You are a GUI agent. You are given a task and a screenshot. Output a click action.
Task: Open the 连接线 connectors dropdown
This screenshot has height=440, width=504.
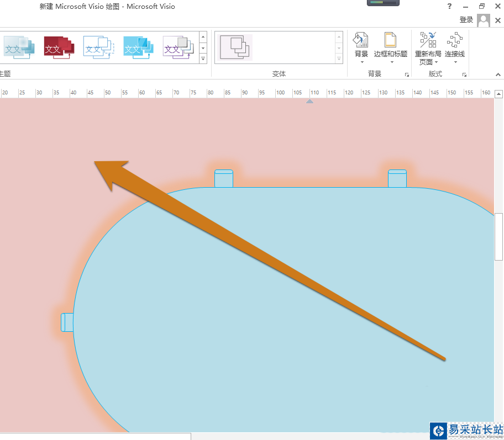pyautogui.click(x=455, y=48)
